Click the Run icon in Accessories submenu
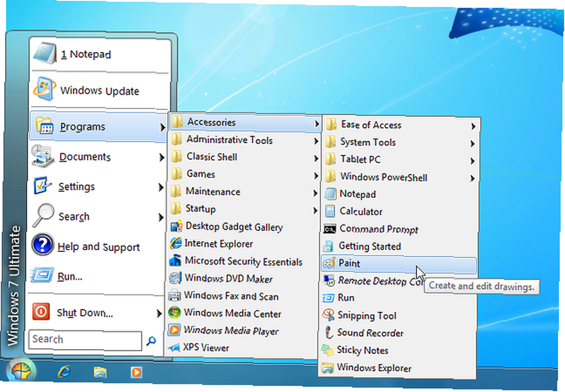Viewport: 565px width, 392px height. click(328, 298)
